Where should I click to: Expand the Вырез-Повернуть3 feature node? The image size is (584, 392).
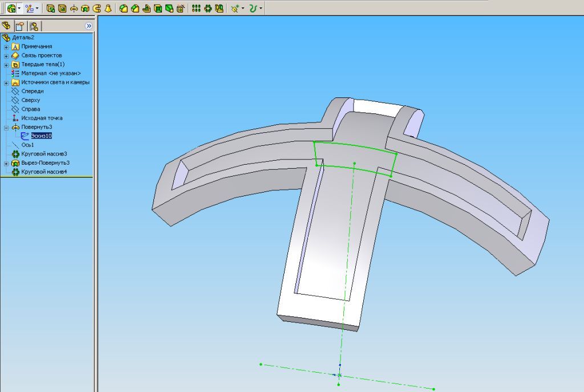pos(6,163)
